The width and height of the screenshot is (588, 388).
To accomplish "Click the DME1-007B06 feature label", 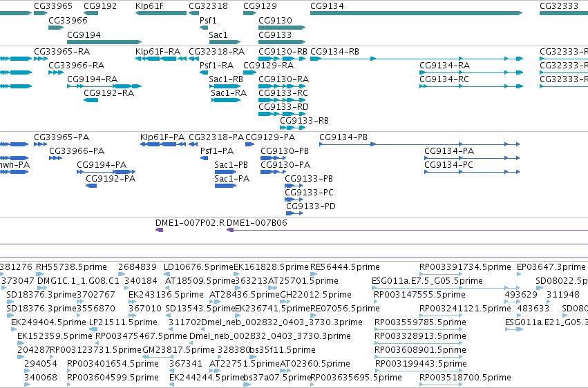I will tap(257, 223).
